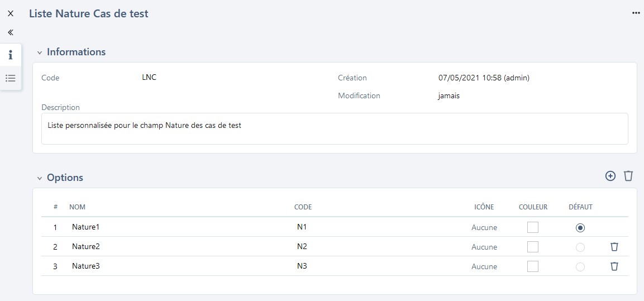
Task: Click the modification value jamais
Action: click(x=449, y=95)
